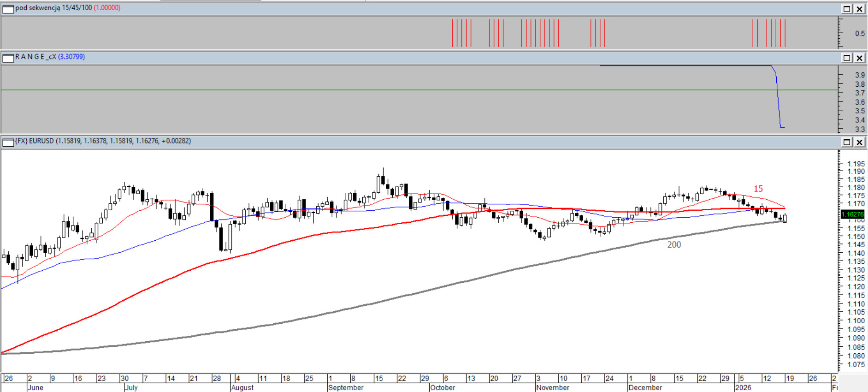The height and width of the screenshot is (392, 868).
Task: Click the pod sekwencja panel window icon
Action: tap(8, 9)
